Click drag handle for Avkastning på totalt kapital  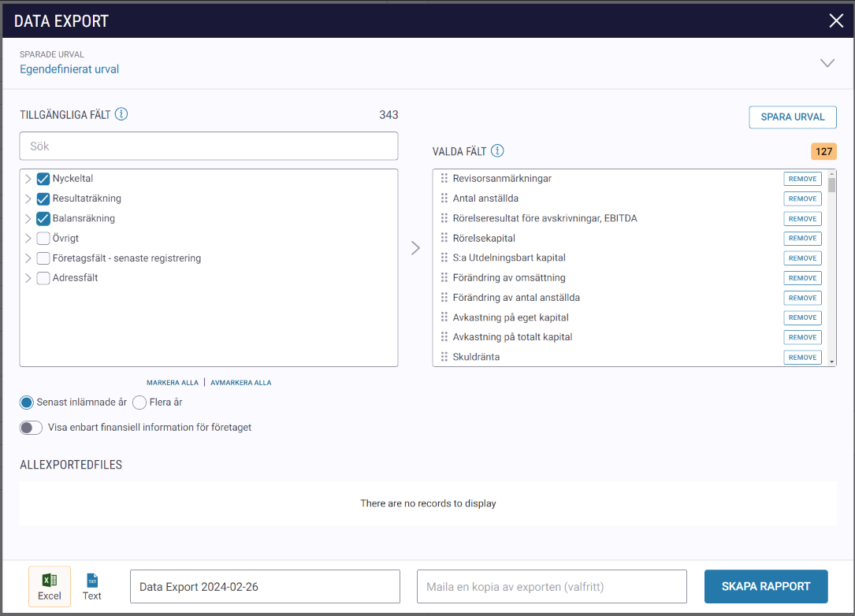pos(444,337)
